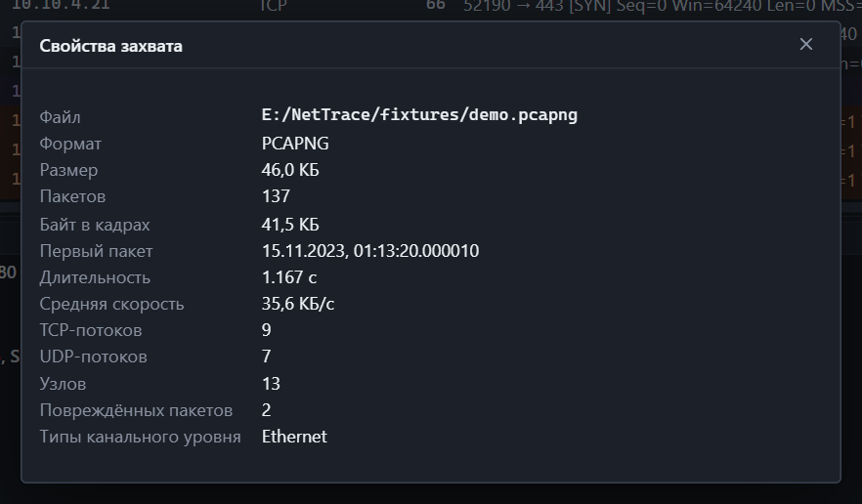Select file path E:/NetTrace/fixtures/demo.pcapng
Viewport: 862px width, 504px height.
419,115
